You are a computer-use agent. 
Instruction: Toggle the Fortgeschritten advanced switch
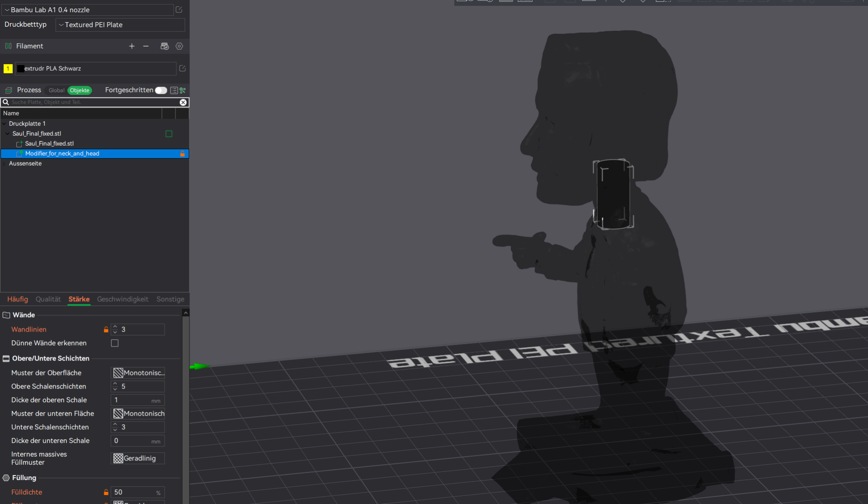(161, 90)
